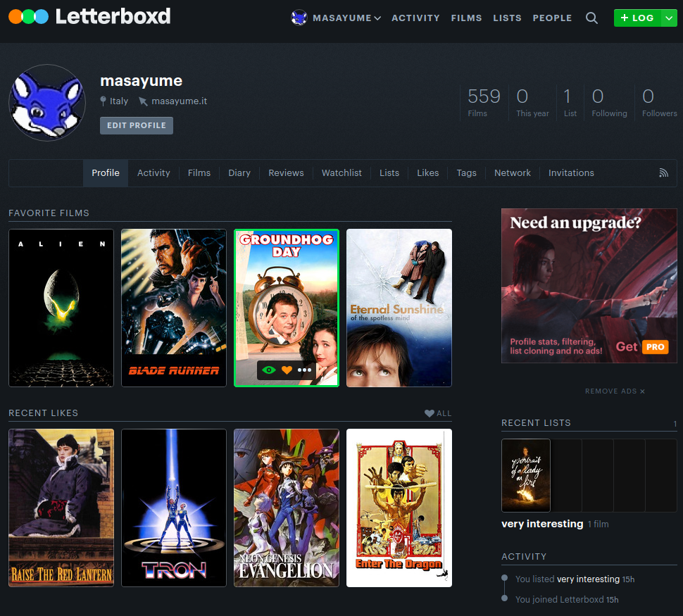Click the masayume username heading
This screenshot has width=683, height=616.
coord(141,80)
